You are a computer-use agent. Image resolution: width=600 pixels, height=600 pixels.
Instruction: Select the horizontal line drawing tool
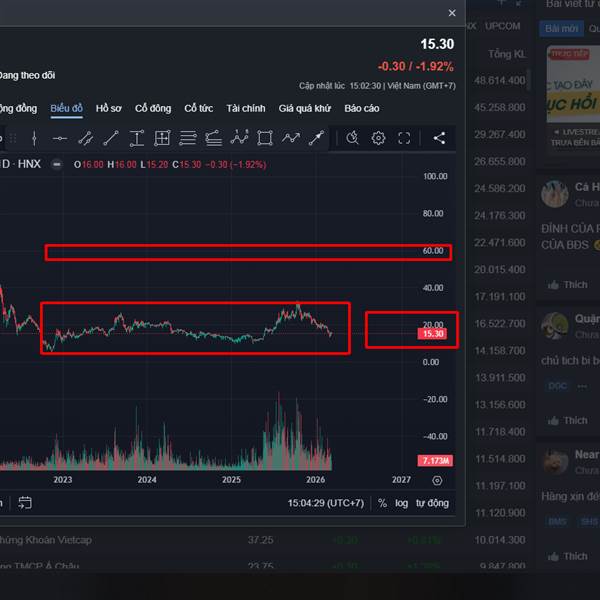point(60,138)
